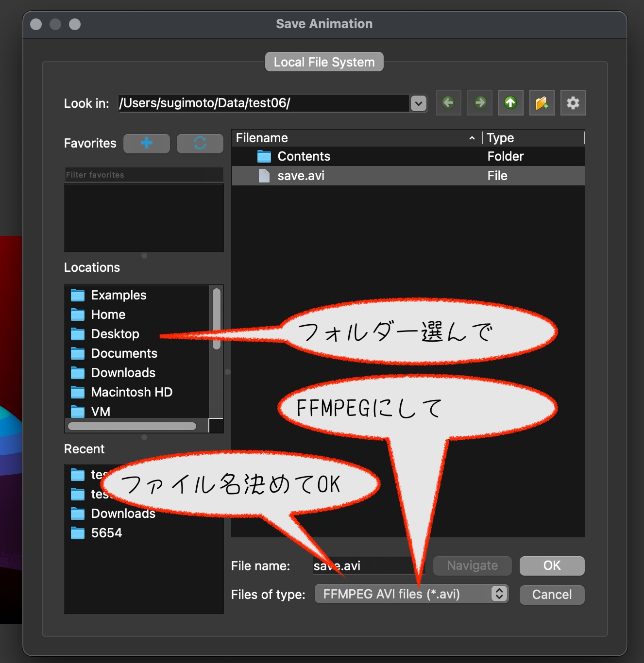Add current folder to Favorites
The height and width of the screenshot is (663, 644).
(x=147, y=143)
